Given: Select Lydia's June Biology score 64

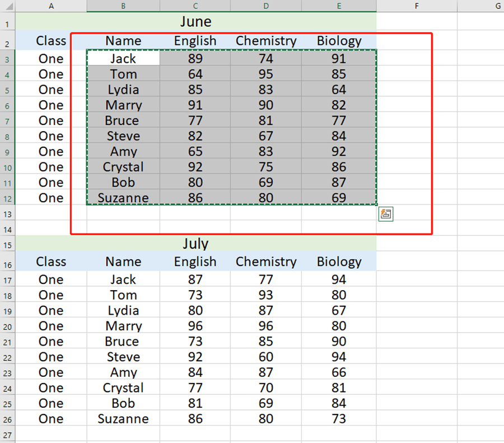Looking at the screenshot, I should point(339,89).
